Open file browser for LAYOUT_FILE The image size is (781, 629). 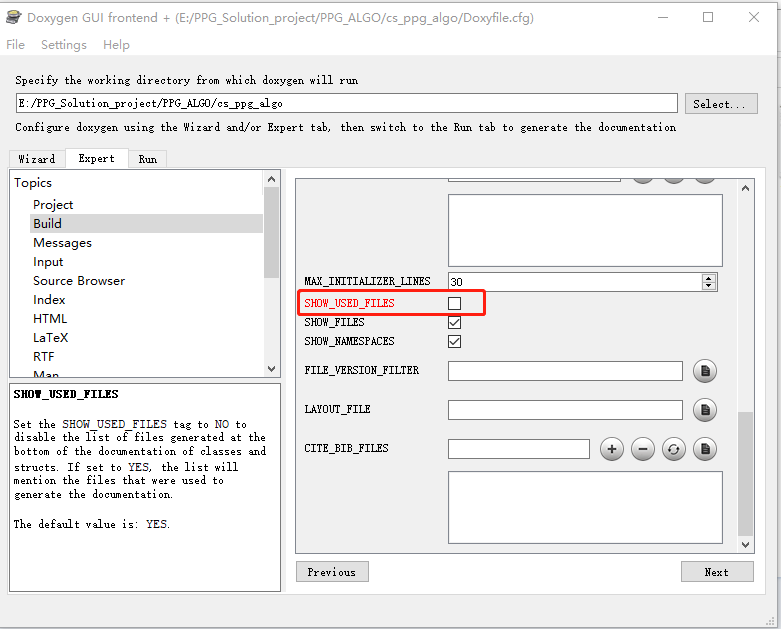(x=705, y=410)
